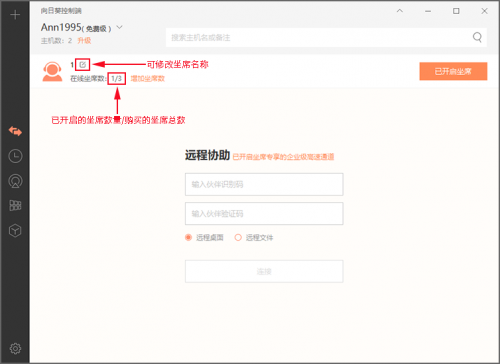Viewport: 500px width, 364px height.
Task: Click the search magnifier icon
Action: 477,37
